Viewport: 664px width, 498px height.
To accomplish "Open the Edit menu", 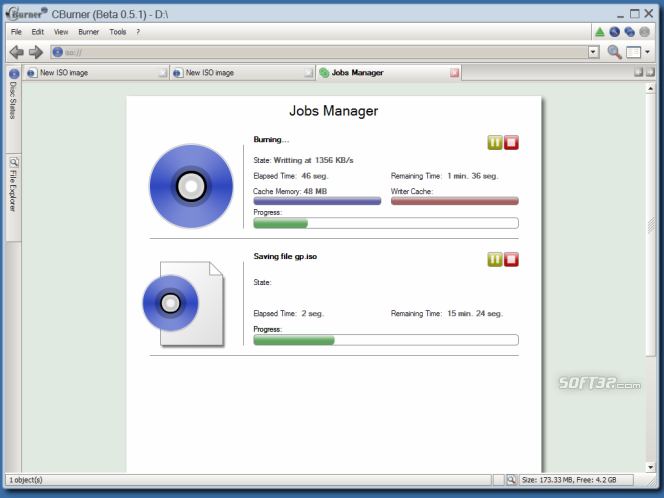I will click(38, 32).
